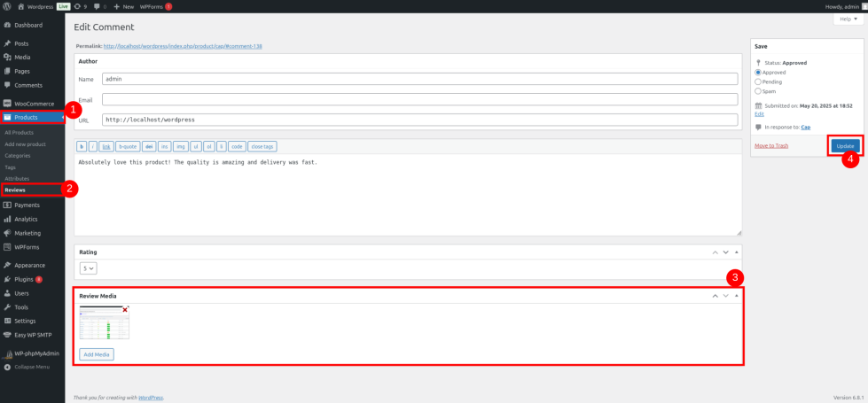Screen dimensions: 868x403
Task: Open the updates indicator showing 9
Action: pos(81,6)
